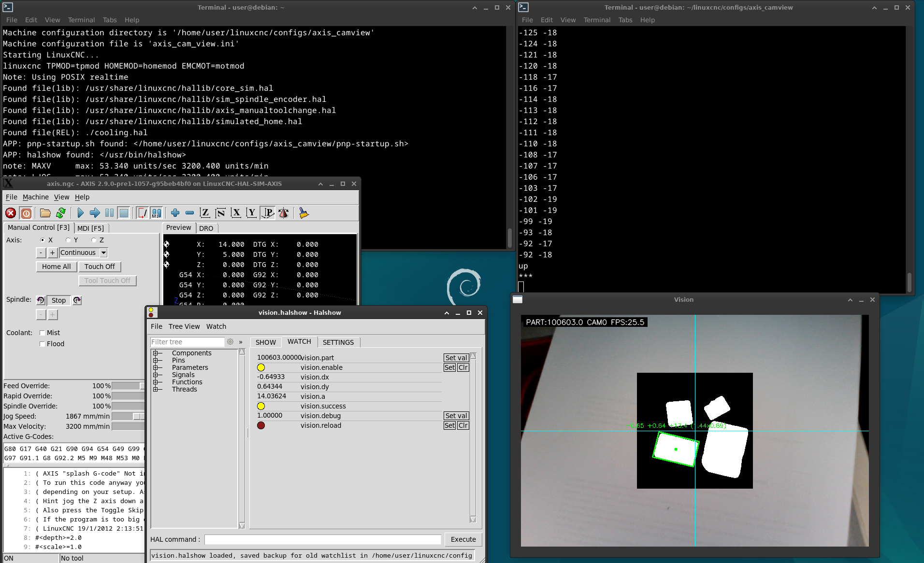Run the program with the blue play icon
The height and width of the screenshot is (563, 924).
80,213
